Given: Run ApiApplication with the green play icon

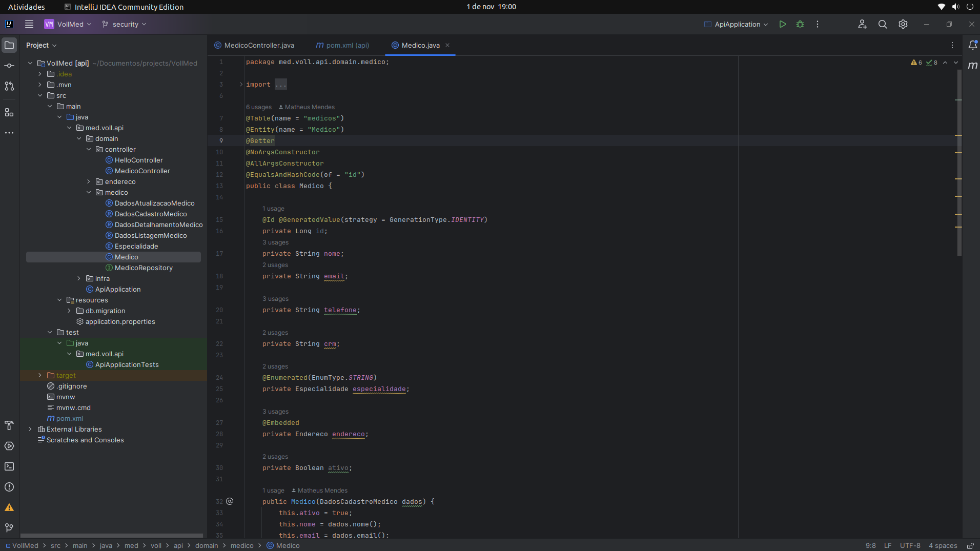Looking at the screenshot, I should click(783, 24).
